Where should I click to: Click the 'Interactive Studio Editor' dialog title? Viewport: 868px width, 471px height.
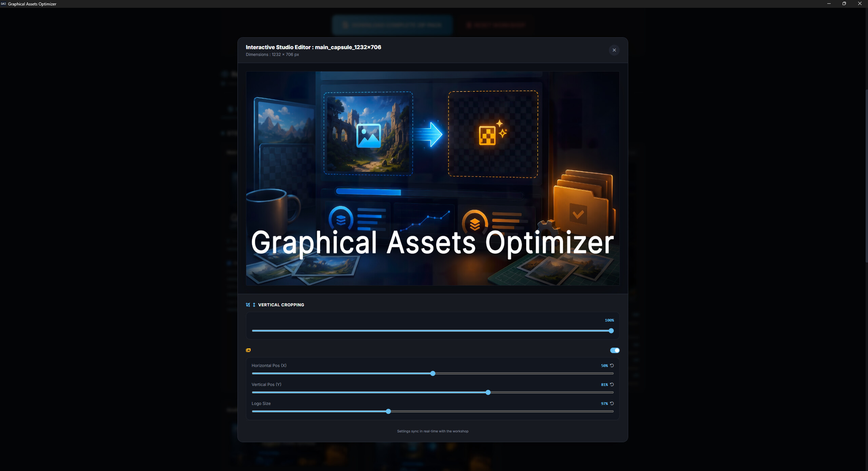313,47
